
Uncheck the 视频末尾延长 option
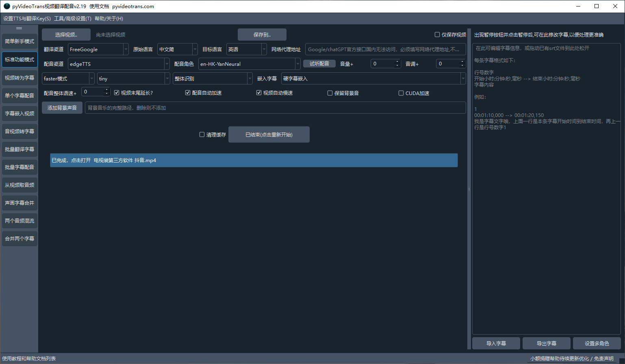[117, 93]
